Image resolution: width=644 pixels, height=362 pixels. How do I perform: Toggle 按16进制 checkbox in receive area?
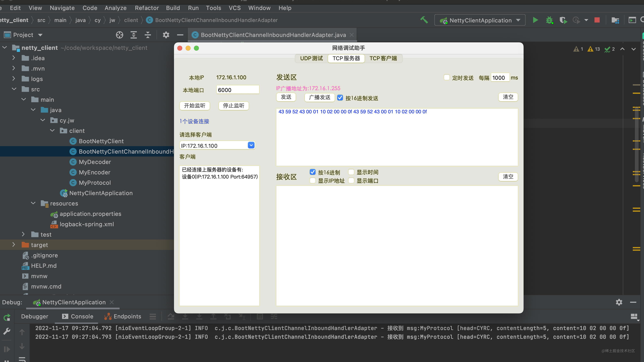point(312,172)
